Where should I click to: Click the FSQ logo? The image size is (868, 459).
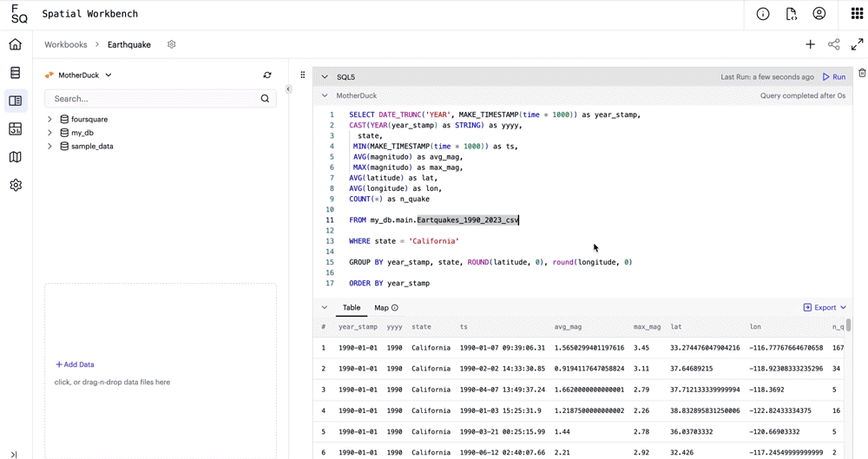[19, 14]
